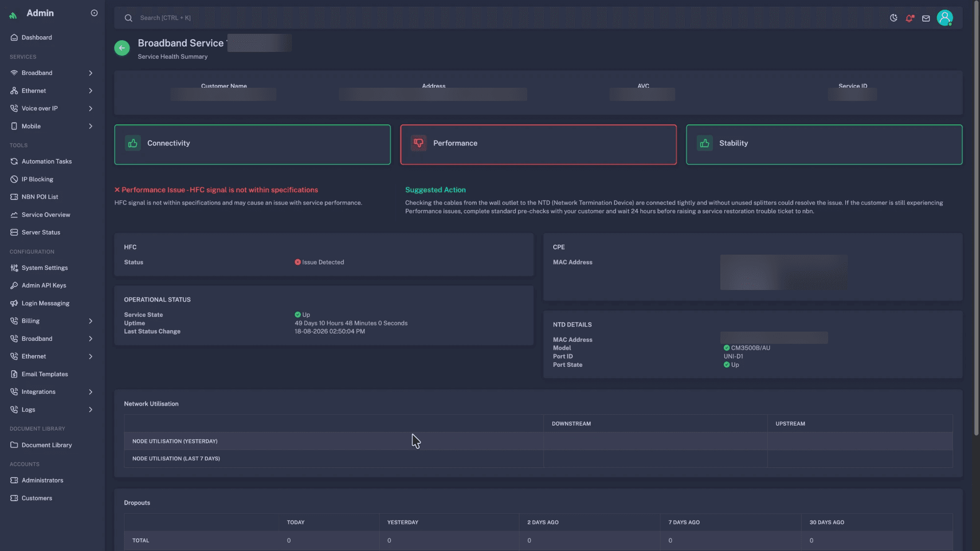
Task: Click the last status change date
Action: coord(329,332)
